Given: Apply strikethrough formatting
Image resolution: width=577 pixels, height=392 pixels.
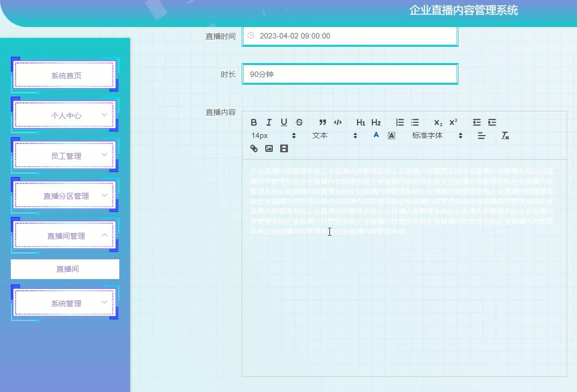Looking at the screenshot, I should (x=299, y=122).
